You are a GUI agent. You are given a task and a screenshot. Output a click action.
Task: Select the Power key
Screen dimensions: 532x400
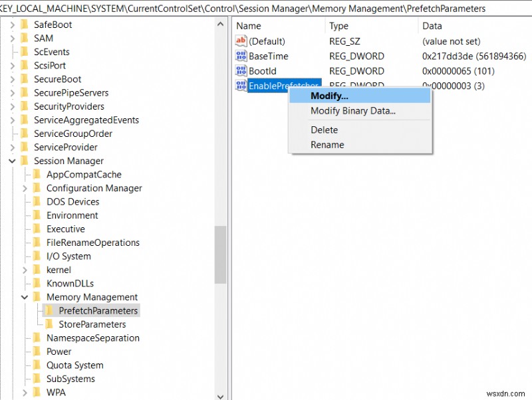coord(59,351)
